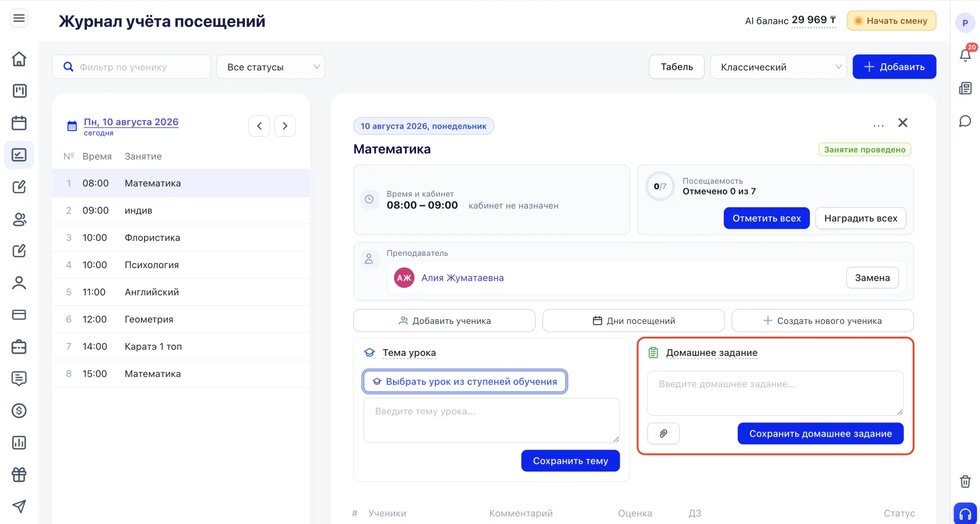Viewport: 980px width, 524px height.
Task: Click the 0/7 attendance progress circle
Action: point(659,186)
